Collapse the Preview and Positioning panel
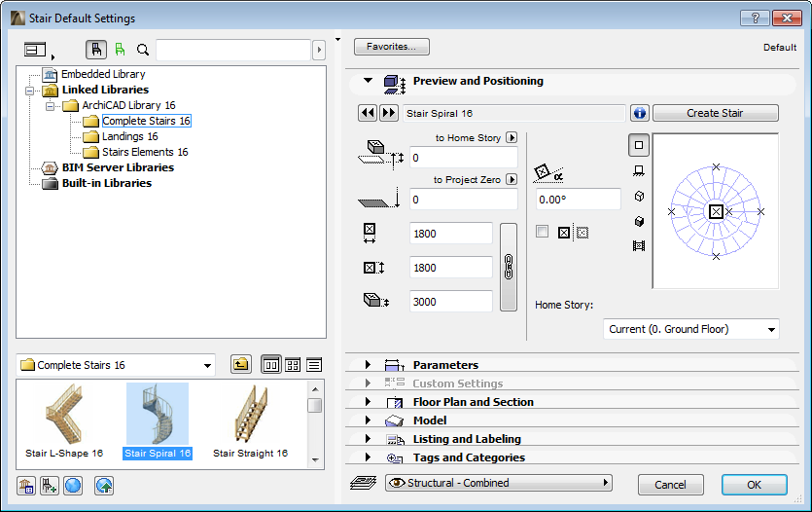 pos(368,81)
